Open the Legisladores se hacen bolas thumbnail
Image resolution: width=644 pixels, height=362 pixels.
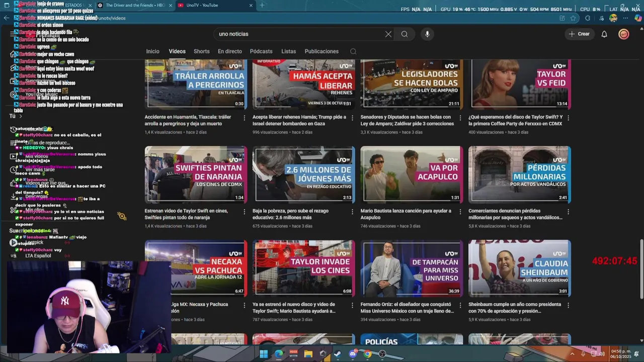point(412,83)
